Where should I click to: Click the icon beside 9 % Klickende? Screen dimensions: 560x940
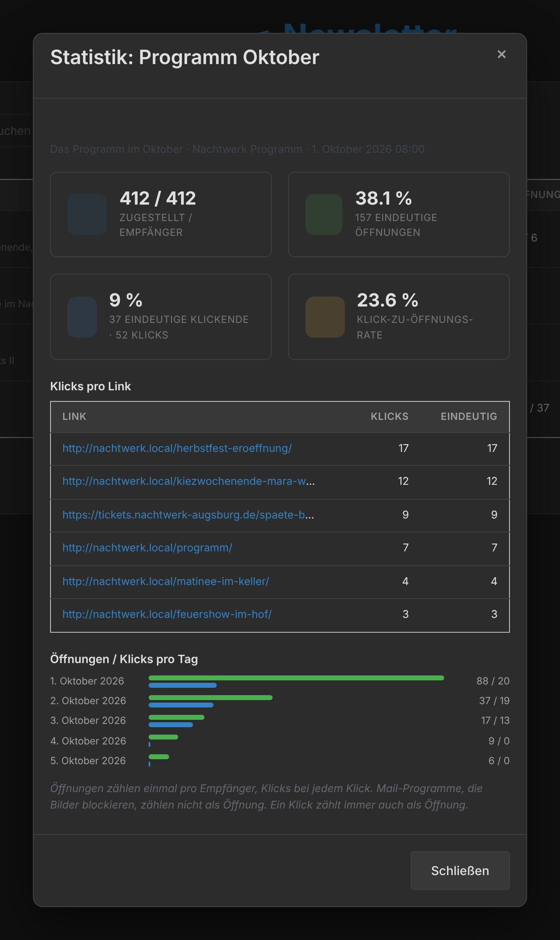tap(82, 317)
